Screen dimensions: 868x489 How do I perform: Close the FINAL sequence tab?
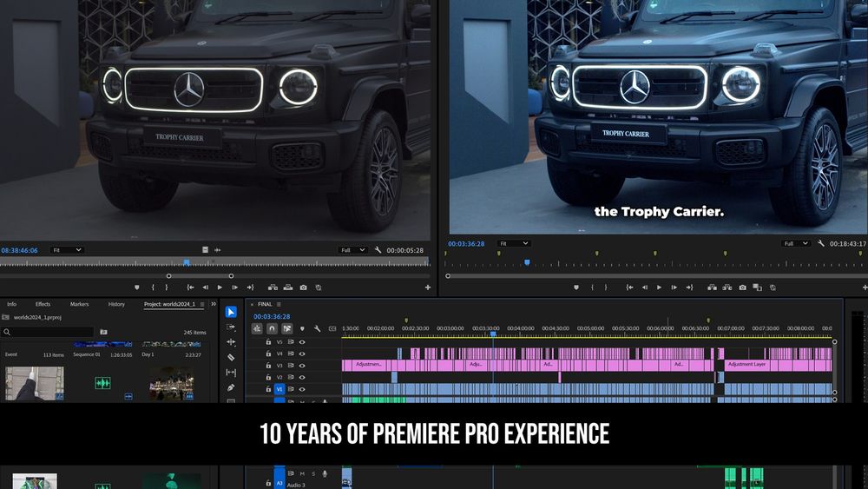252,305
